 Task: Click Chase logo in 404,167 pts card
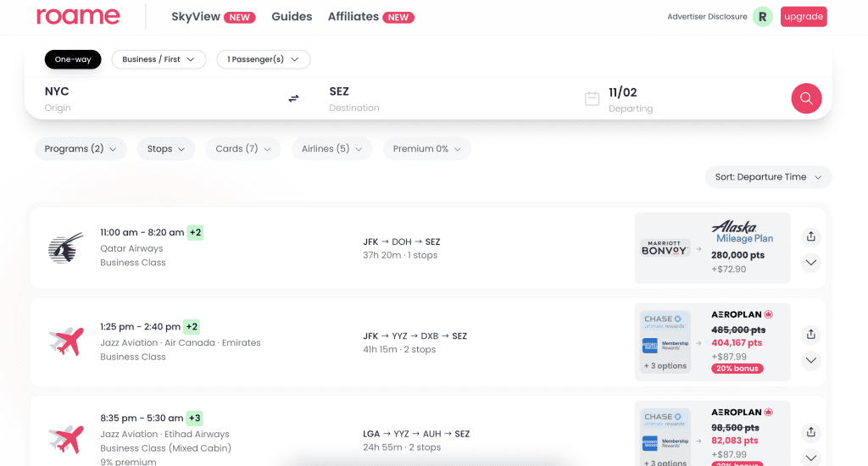pyautogui.click(x=665, y=321)
